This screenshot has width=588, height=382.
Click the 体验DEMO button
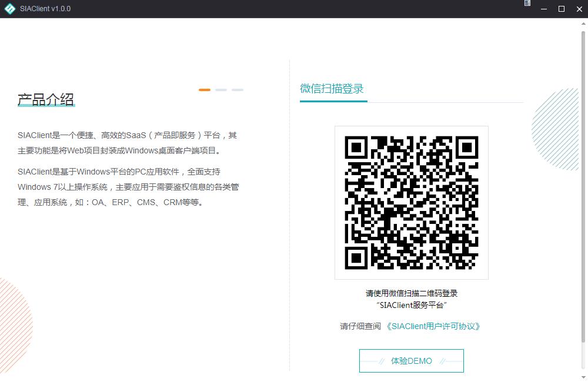tap(411, 360)
